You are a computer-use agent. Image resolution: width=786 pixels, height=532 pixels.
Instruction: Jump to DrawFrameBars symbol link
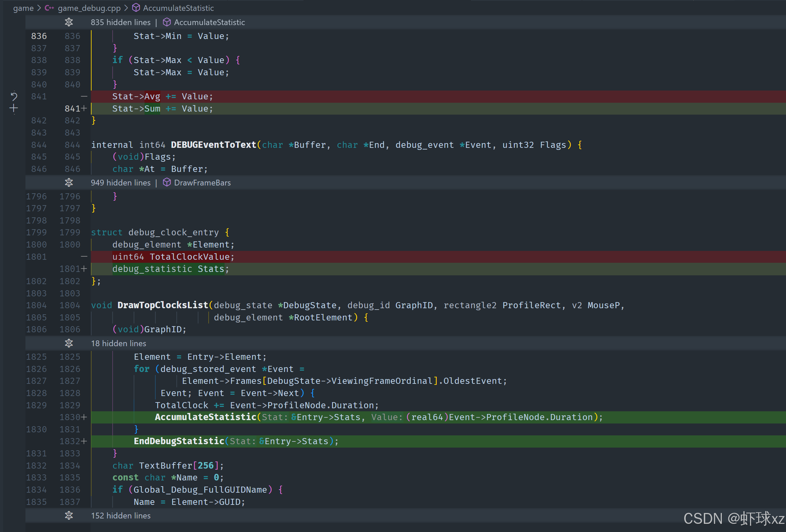pyautogui.click(x=202, y=183)
